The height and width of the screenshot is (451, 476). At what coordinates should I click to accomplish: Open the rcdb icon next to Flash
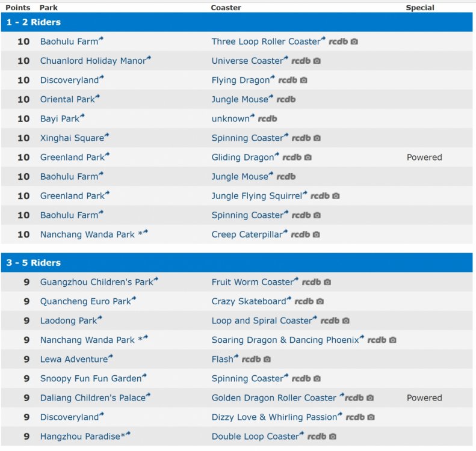[251, 360]
